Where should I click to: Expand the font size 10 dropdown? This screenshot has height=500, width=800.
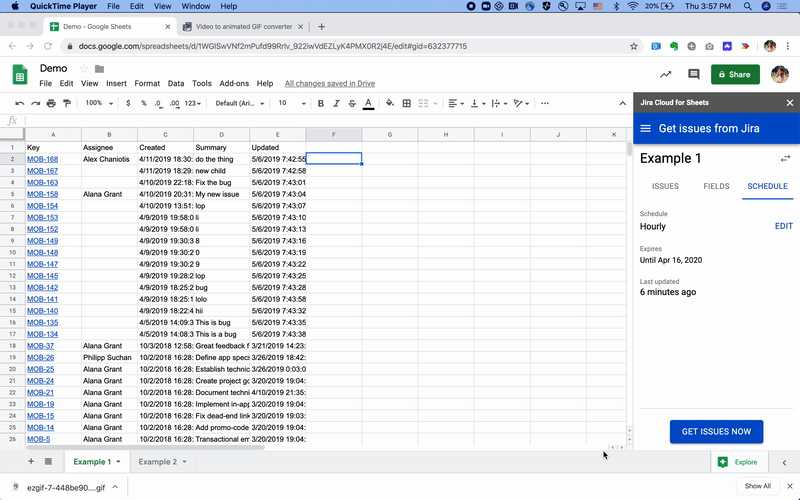point(291,104)
